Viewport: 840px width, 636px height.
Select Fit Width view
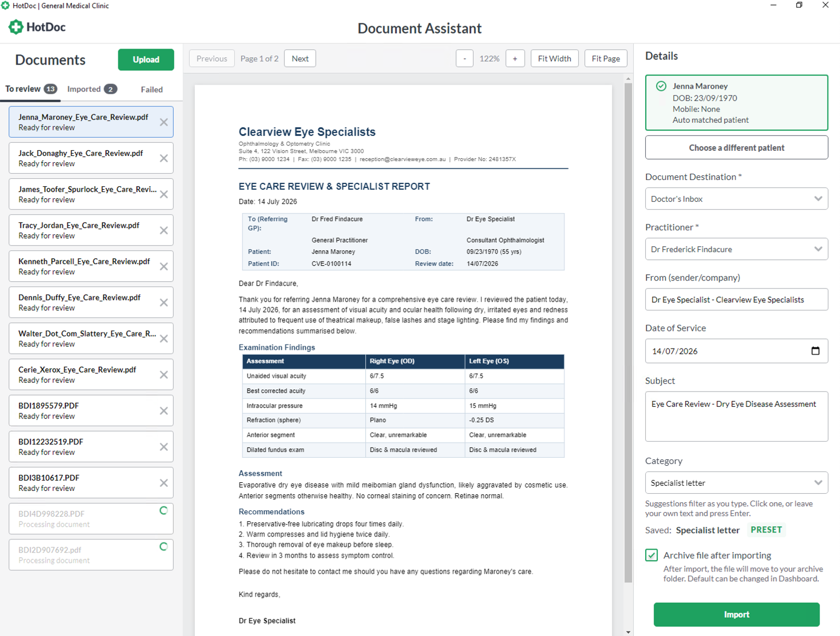[x=554, y=58]
